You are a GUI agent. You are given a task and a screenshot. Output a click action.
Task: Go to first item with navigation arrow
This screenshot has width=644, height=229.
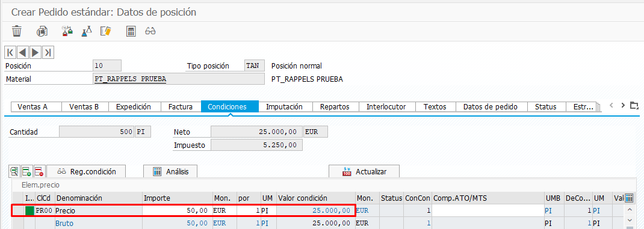[10, 52]
